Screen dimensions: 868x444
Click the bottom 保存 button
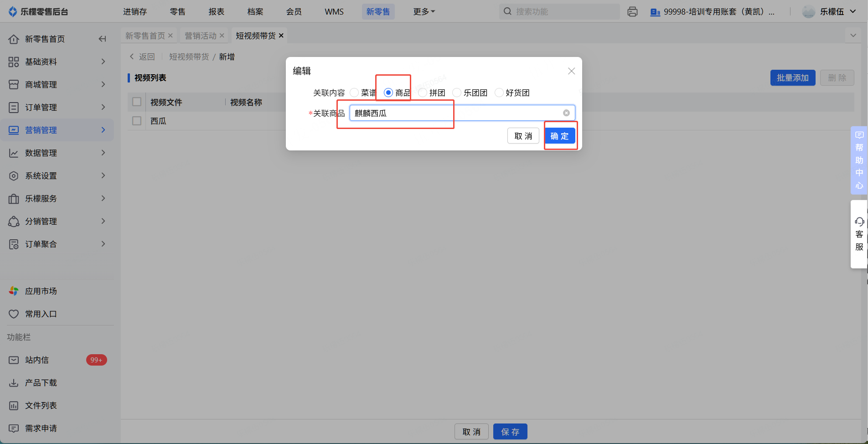tap(510, 432)
